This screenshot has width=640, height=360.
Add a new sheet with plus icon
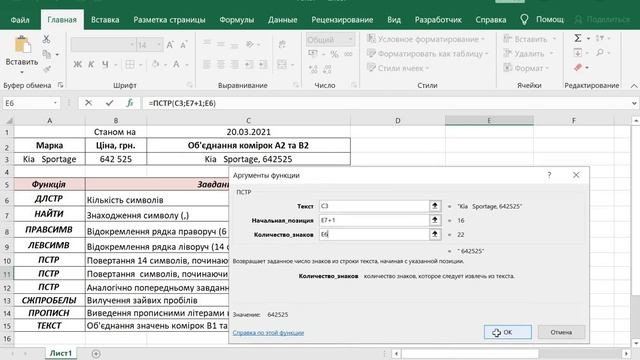(x=96, y=353)
